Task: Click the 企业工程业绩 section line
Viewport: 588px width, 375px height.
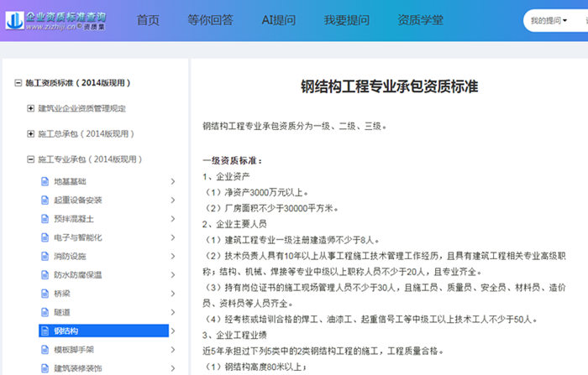Action: point(234,335)
